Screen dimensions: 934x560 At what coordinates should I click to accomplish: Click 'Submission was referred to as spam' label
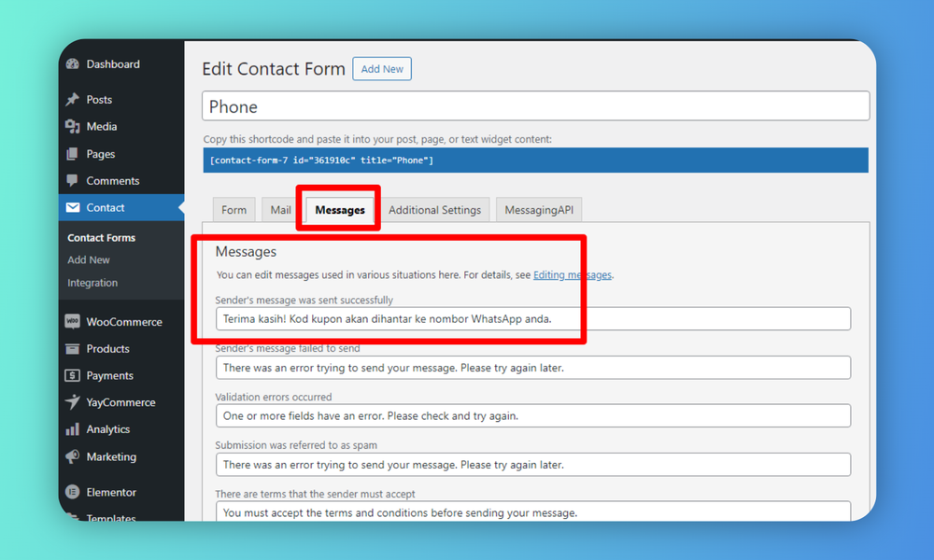[x=296, y=445]
